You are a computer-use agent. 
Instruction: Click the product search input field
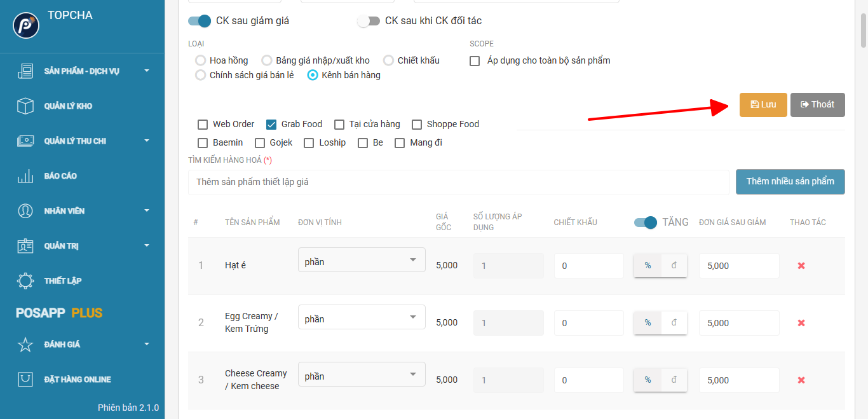458,182
